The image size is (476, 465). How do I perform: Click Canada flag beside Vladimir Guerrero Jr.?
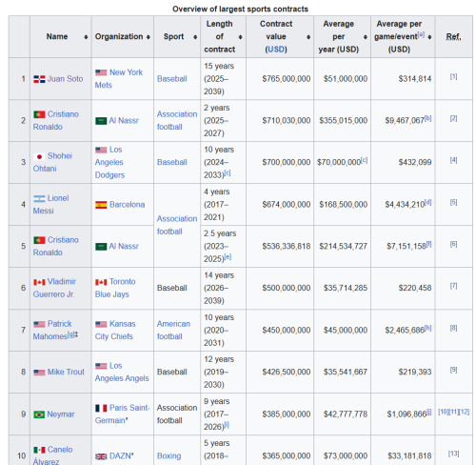click(x=39, y=282)
